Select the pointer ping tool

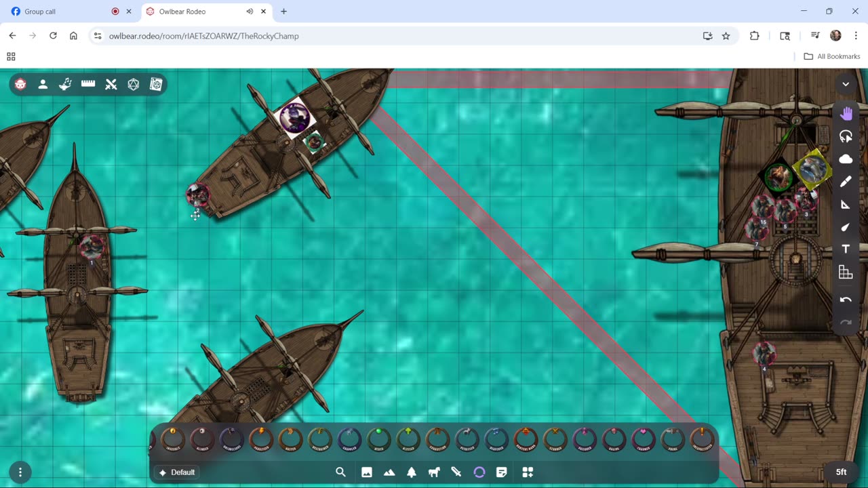[846, 136]
